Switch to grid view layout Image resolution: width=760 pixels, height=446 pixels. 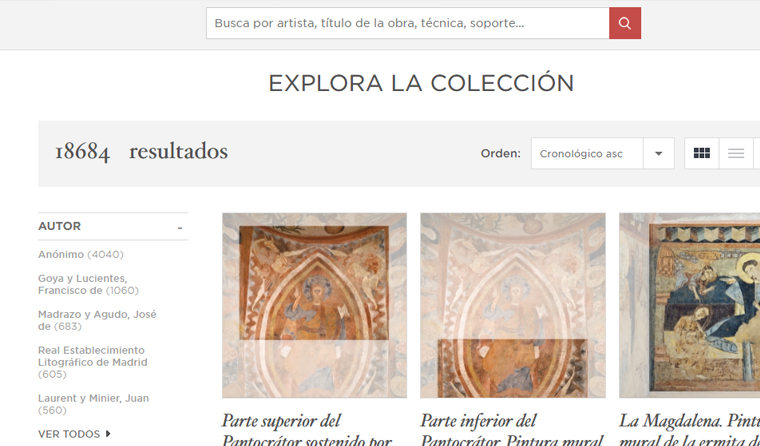coord(701,153)
